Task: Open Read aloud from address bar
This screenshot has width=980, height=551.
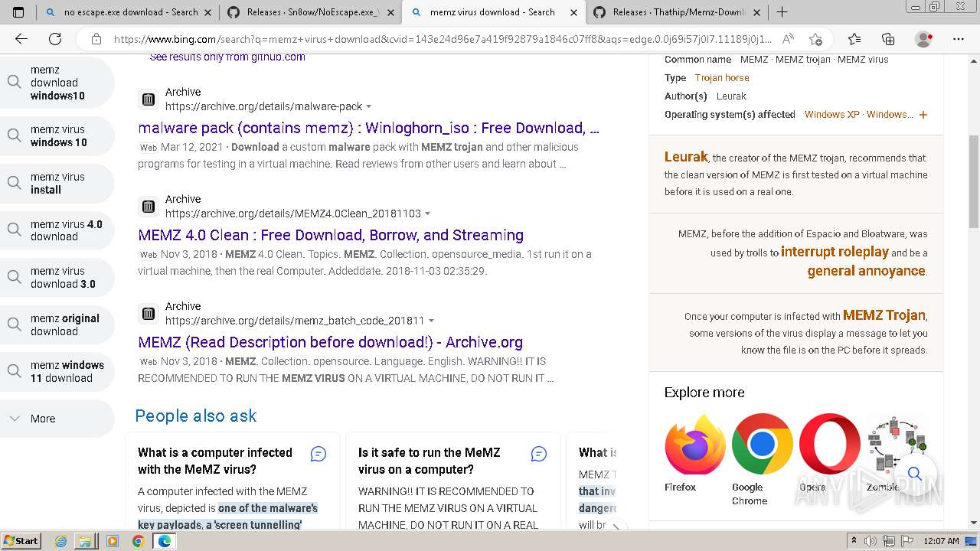Action: [x=788, y=39]
